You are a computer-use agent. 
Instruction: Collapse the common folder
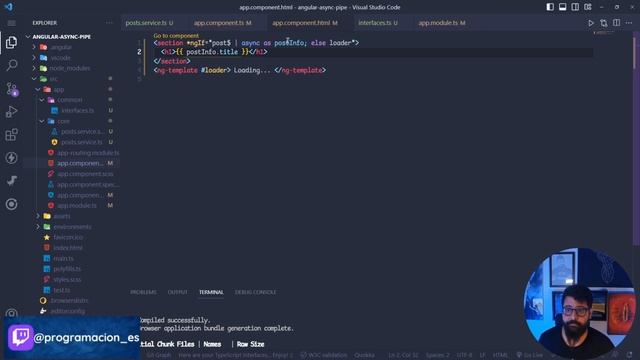click(42, 100)
